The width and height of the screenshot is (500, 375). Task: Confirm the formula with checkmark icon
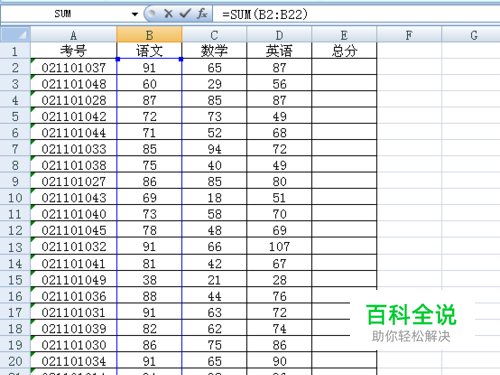click(185, 14)
